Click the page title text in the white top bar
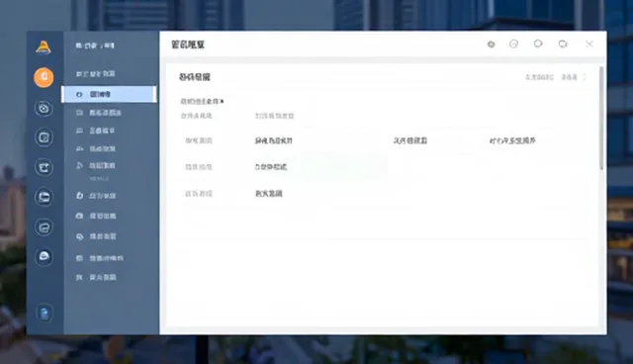The width and height of the screenshot is (633, 364). [188, 45]
